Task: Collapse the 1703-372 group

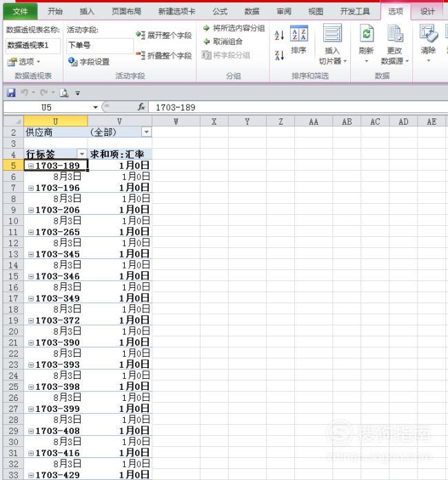Action: [31, 320]
